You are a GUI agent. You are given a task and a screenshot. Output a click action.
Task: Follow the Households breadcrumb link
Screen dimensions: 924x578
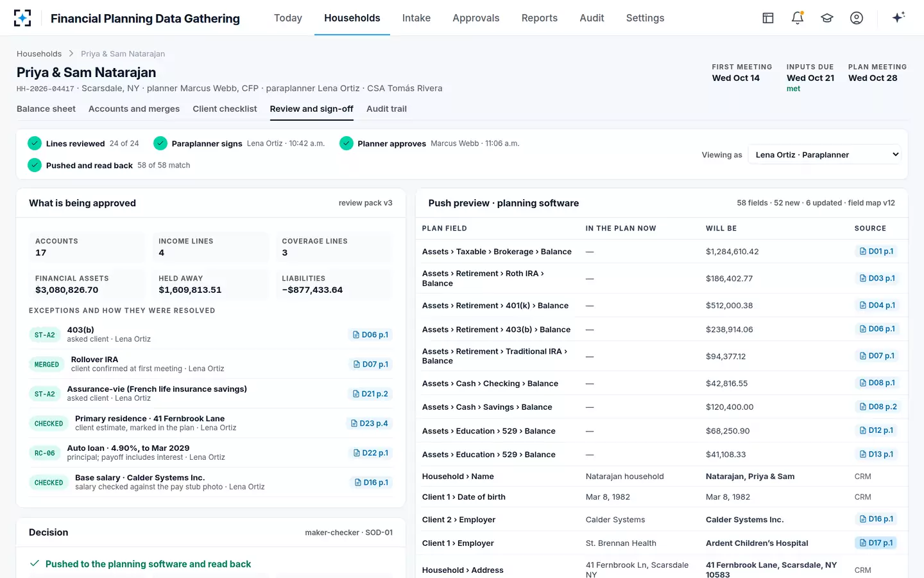pos(39,54)
